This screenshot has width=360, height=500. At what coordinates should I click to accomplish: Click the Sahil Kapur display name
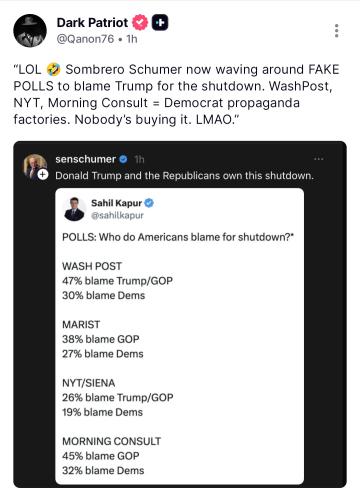click(117, 203)
